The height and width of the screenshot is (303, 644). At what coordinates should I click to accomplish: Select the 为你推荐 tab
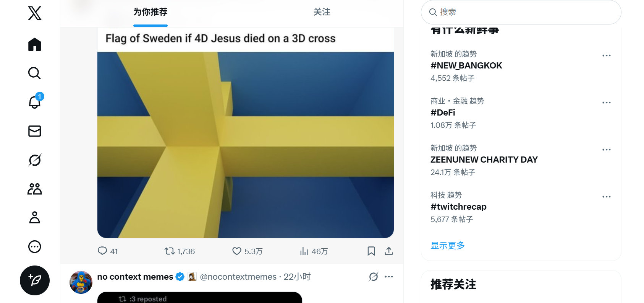[150, 12]
